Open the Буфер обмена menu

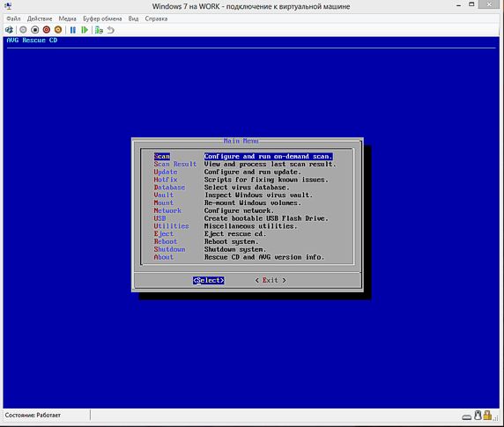[102, 18]
